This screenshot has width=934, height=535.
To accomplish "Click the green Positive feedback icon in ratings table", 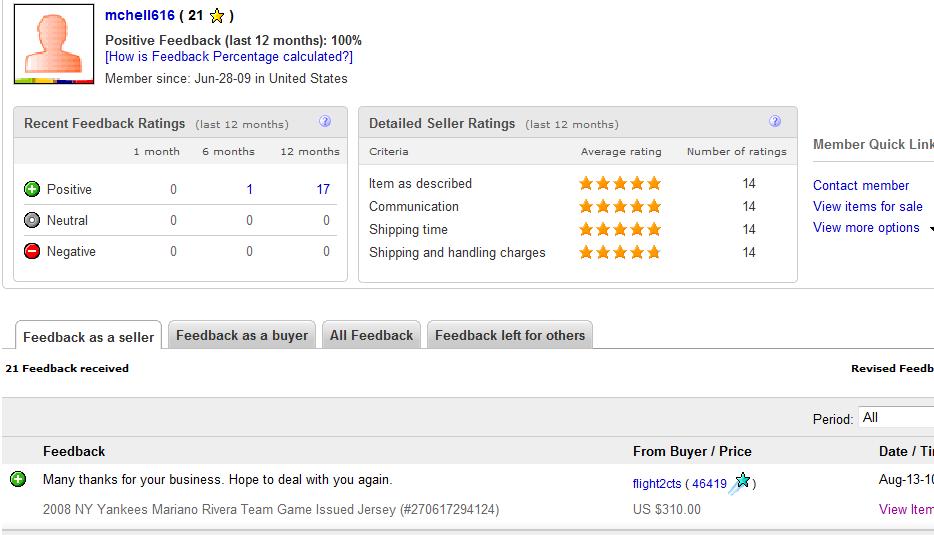I will pos(32,189).
